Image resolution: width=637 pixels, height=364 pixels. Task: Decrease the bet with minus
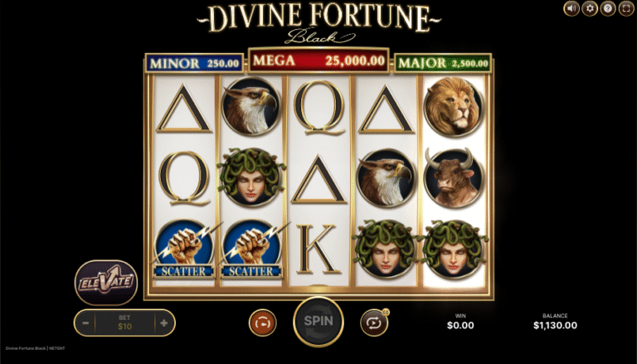point(85,323)
